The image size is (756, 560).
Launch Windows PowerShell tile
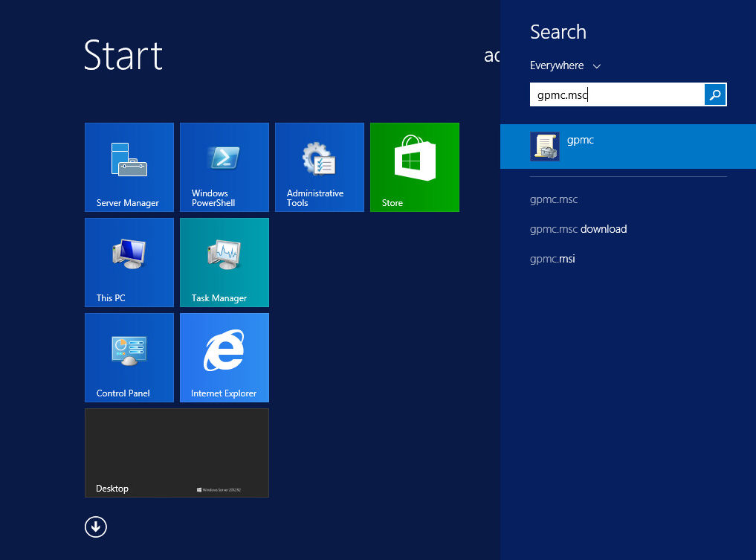[x=224, y=167]
